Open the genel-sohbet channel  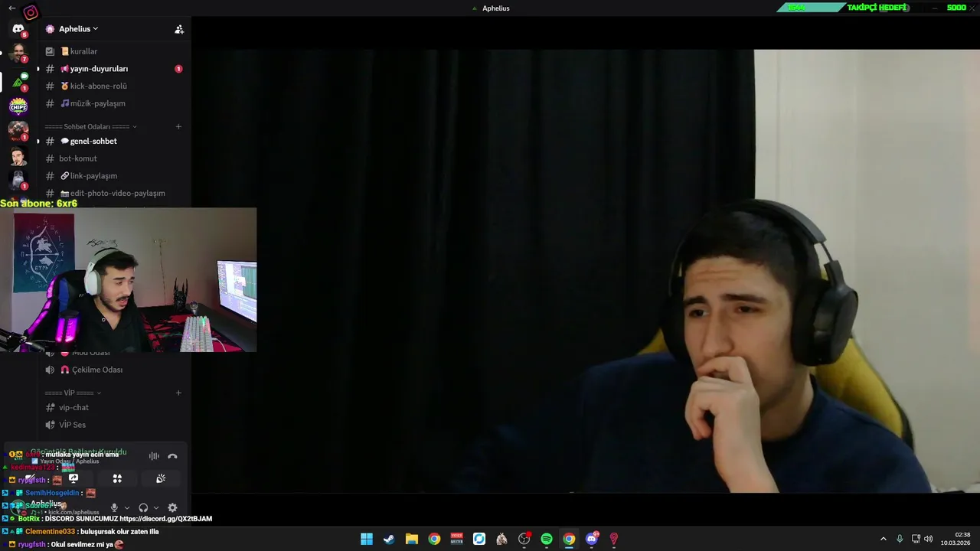[x=115, y=142]
